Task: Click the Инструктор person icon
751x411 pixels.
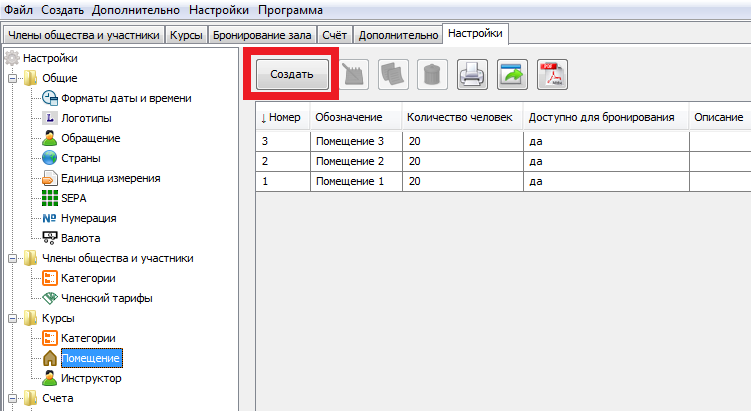Action: point(50,378)
